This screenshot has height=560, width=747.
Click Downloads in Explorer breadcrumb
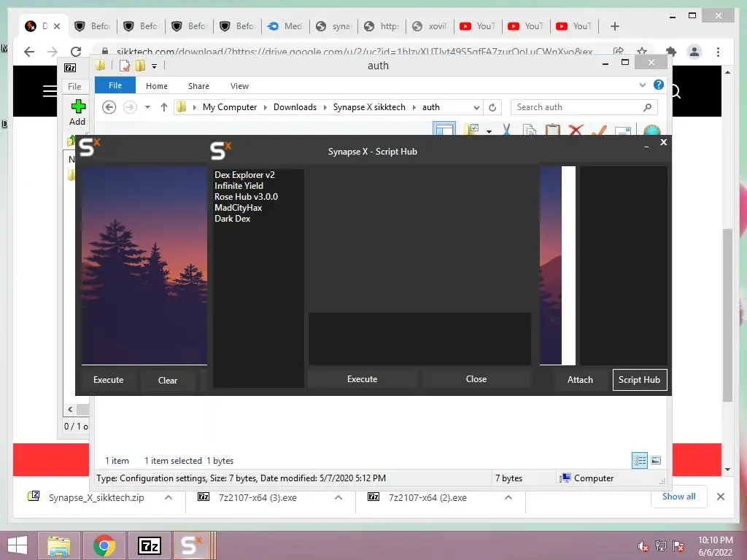pyautogui.click(x=295, y=107)
